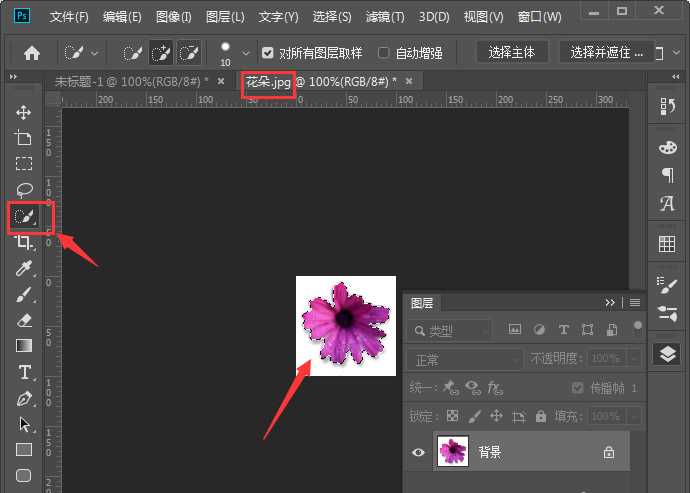
Task: Enable 自动增强 checkbox
Action: point(384,53)
